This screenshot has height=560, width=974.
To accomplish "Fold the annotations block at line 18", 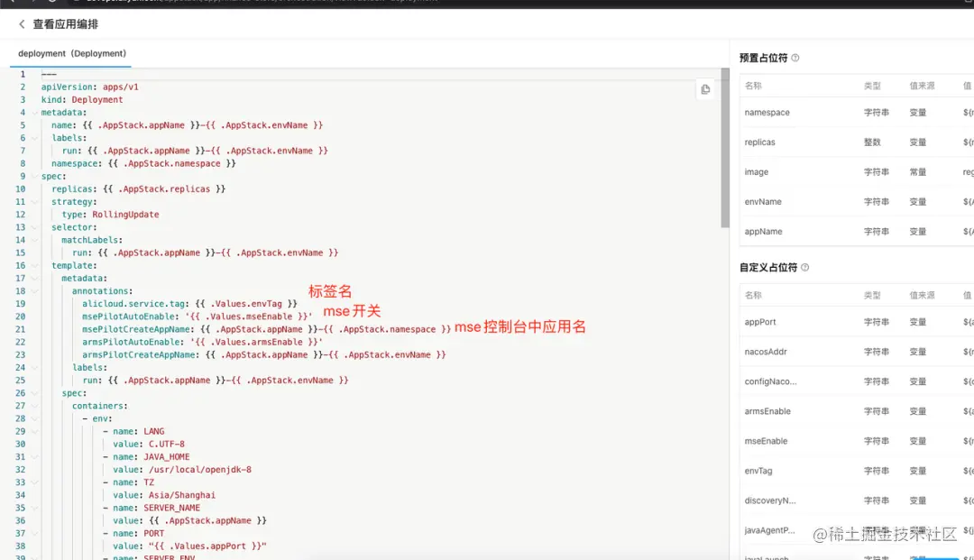I will click(x=35, y=290).
